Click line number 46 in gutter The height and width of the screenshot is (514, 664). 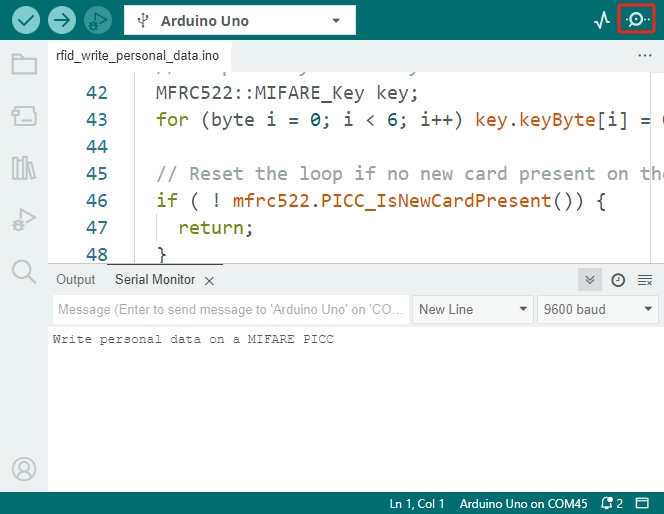pyautogui.click(x=97, y=201)
